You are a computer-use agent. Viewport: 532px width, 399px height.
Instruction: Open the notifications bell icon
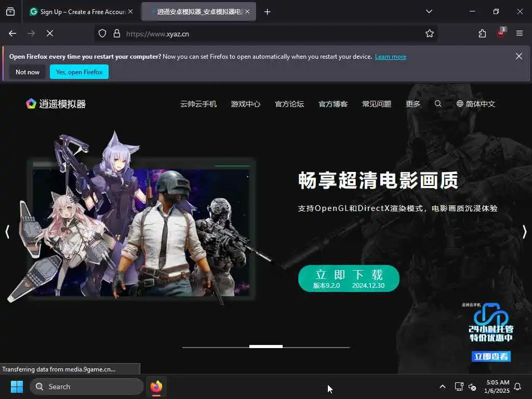click(518, 387)
